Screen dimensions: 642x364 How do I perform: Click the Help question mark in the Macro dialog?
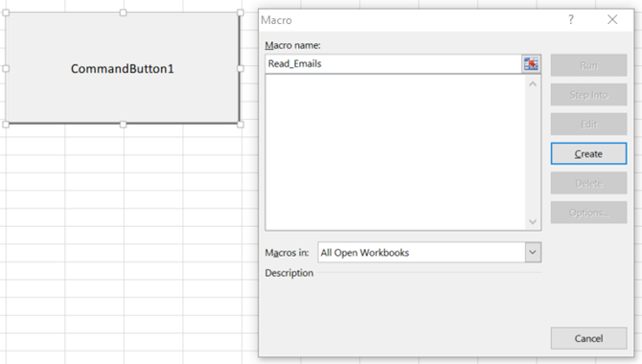pos(571,20)
